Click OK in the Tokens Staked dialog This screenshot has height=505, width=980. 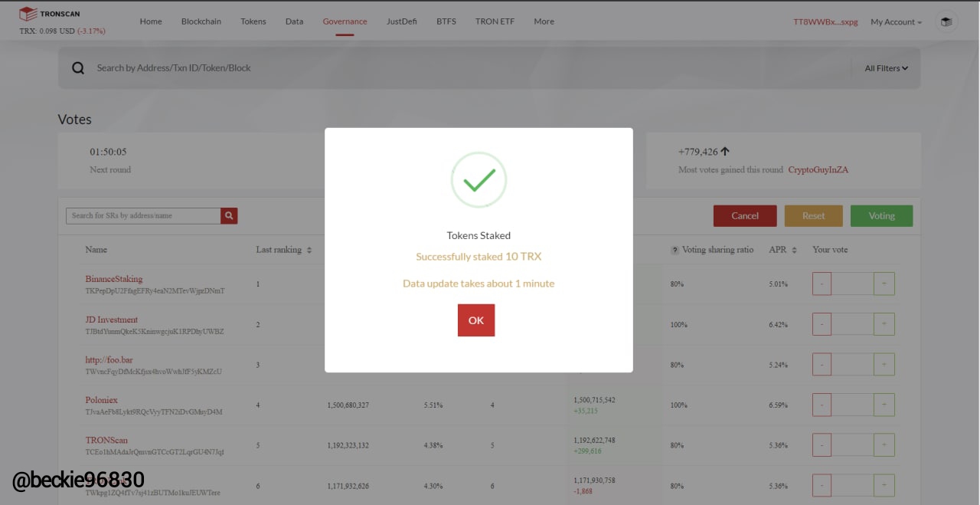click(476, 320)
